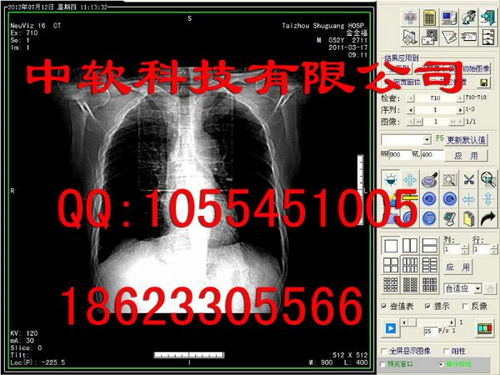Click the cross-shaped icon in top toolbar

click(410, 17)
